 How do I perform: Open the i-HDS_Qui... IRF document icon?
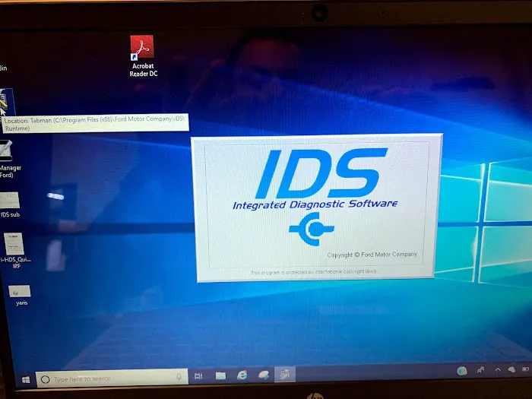pos(15,250)
